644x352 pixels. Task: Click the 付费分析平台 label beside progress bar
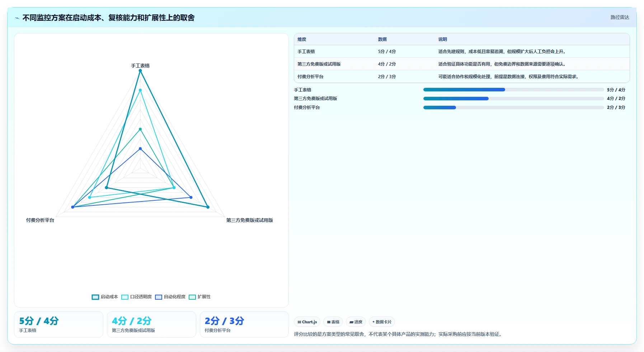point(307,108)
